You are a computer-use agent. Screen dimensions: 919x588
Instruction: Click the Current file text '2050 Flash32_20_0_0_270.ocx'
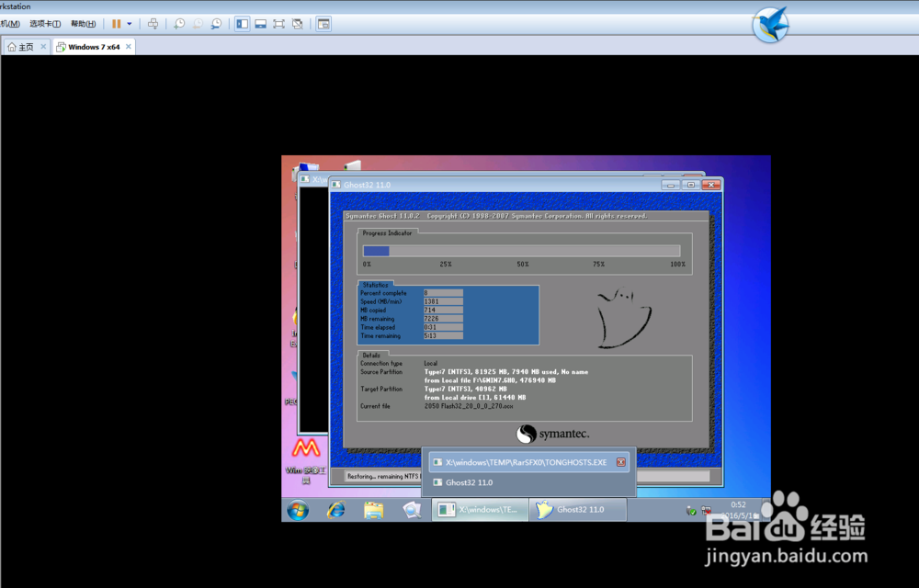click(469, 406)
